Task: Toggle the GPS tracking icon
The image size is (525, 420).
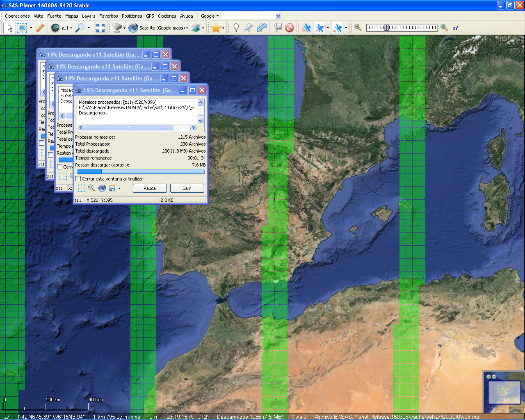Action: 307,27
